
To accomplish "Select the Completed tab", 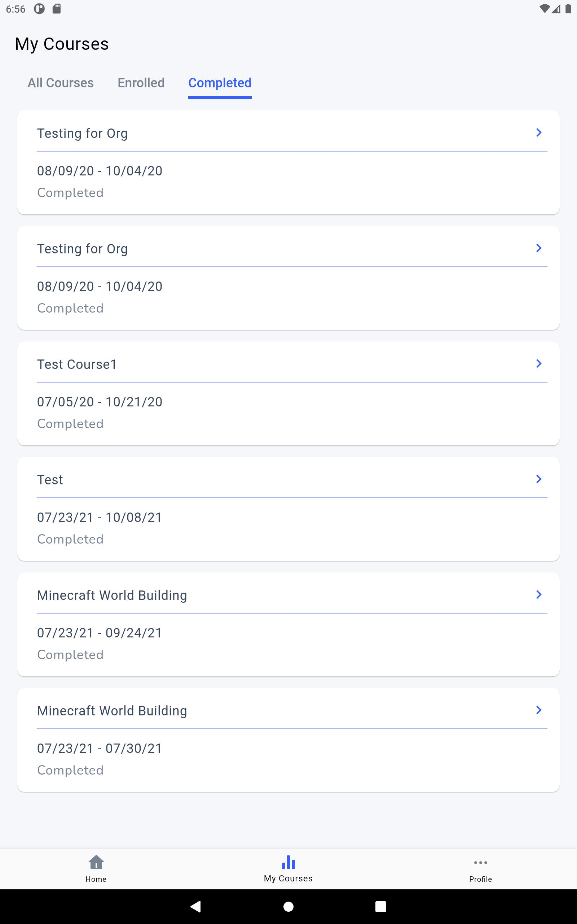I will (x=220, y=83).
